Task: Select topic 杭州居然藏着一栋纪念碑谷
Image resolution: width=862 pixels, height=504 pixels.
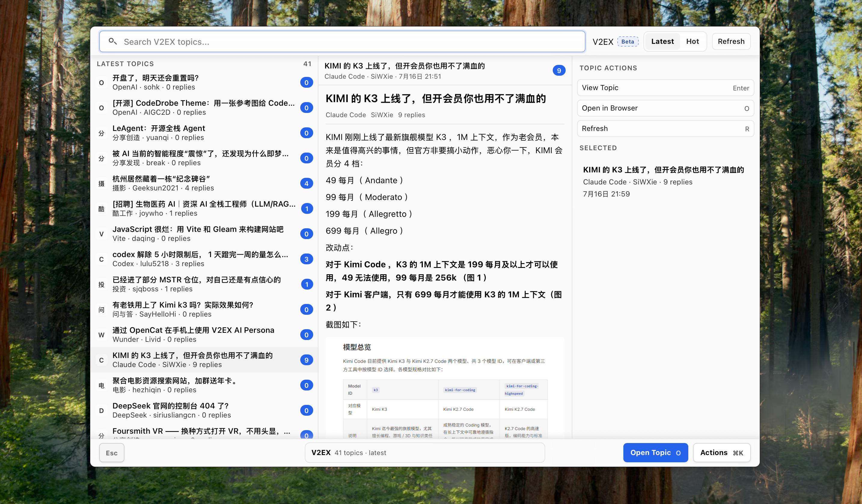Action: click(204, 184)
